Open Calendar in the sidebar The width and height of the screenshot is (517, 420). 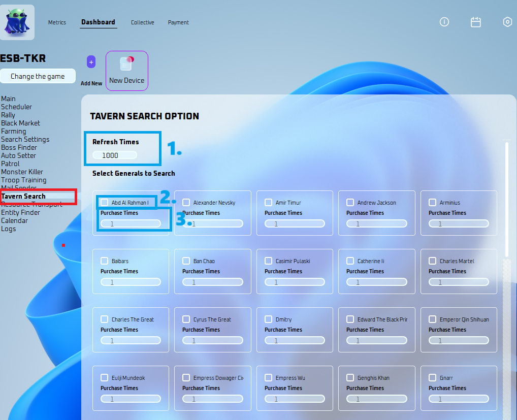point(15,220)
